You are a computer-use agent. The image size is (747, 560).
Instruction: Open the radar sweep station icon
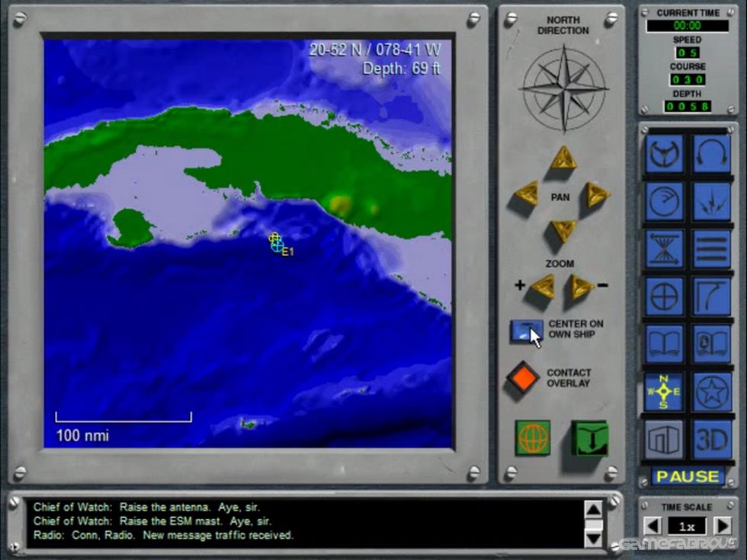(x=665, y=201)
